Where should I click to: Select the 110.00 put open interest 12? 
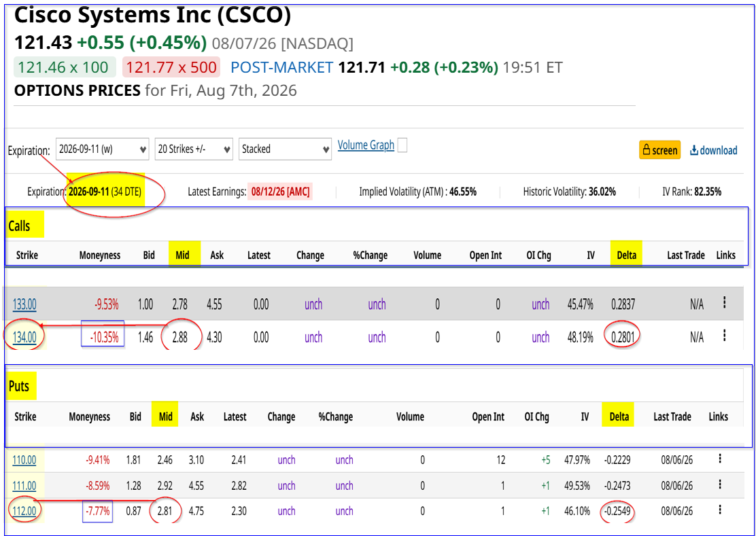500,460
